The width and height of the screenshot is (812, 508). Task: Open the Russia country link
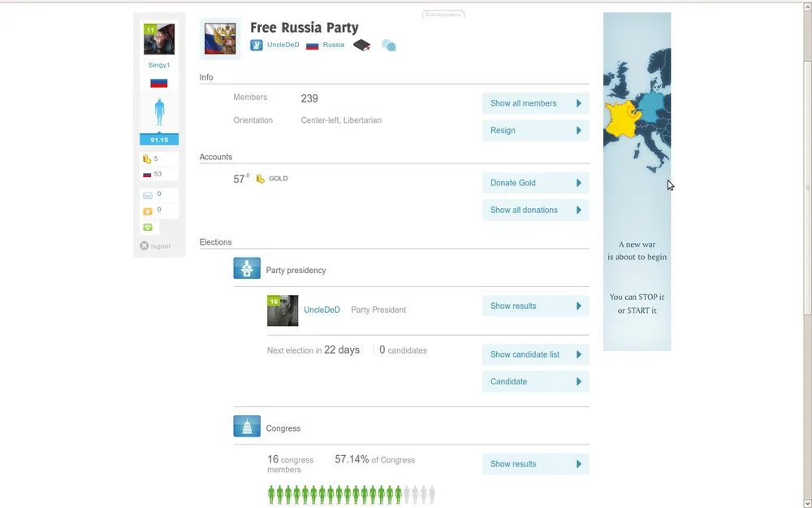334,45
